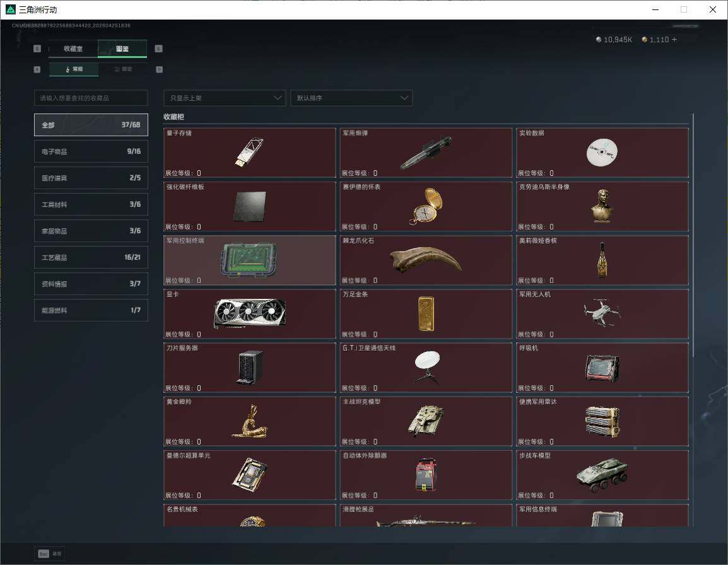The image size is (728, 565).
Task: Click the plus icon to add currency
Action: point(674,40)
